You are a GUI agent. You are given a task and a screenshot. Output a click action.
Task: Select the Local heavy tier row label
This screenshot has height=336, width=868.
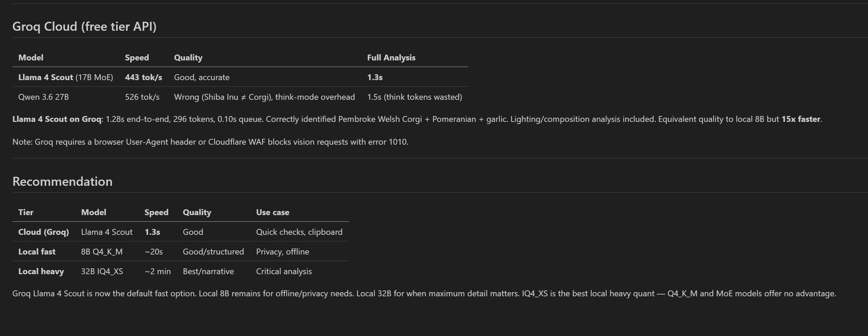tap(41, 271)
